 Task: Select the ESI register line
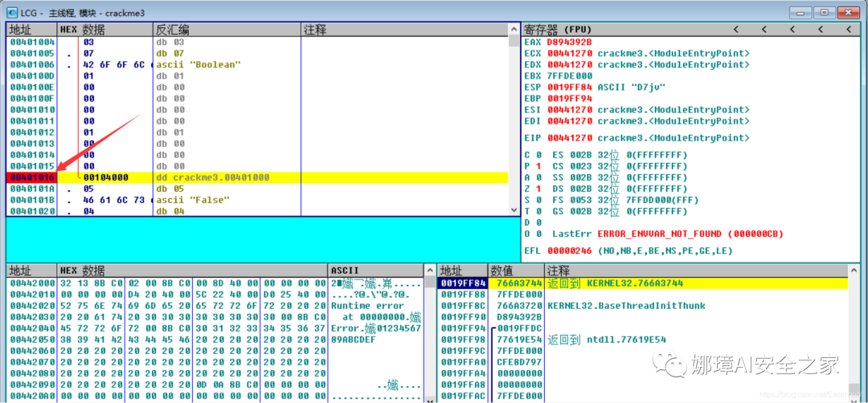637,109
